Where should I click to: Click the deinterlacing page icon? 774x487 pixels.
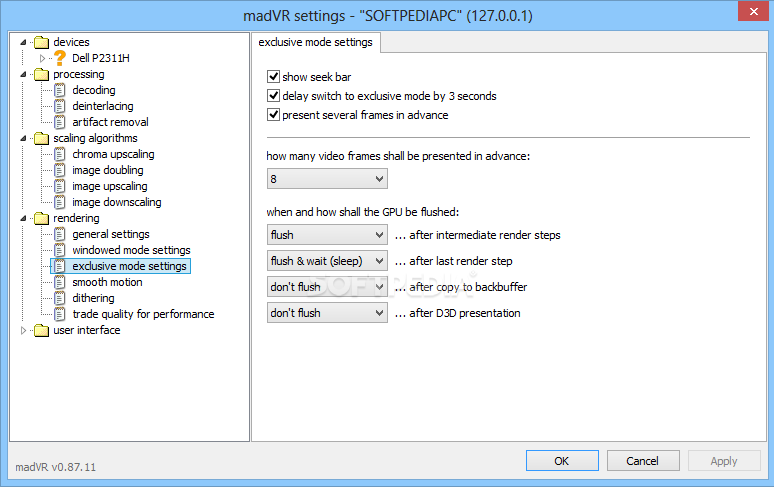tap(59, 106)
